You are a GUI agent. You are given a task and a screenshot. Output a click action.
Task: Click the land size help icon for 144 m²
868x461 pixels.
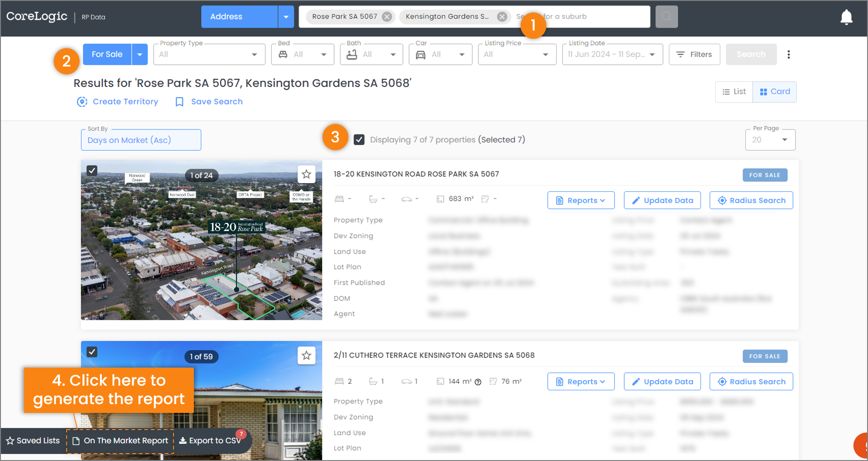pyautogui.click(x=478, y=382)
